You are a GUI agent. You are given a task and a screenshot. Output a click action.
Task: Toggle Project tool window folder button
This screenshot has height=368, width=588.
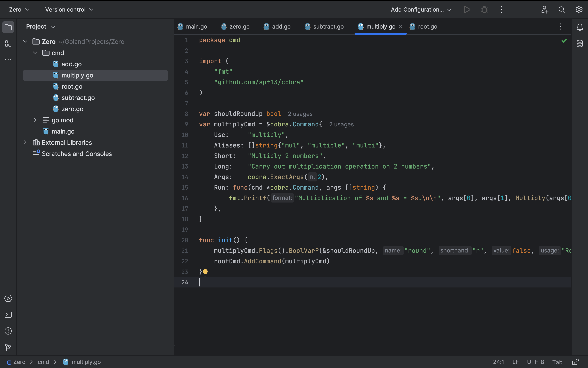pos(8,27)
